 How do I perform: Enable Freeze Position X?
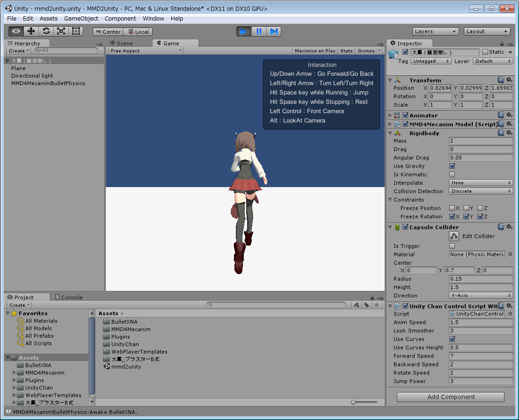pos(452,208)
